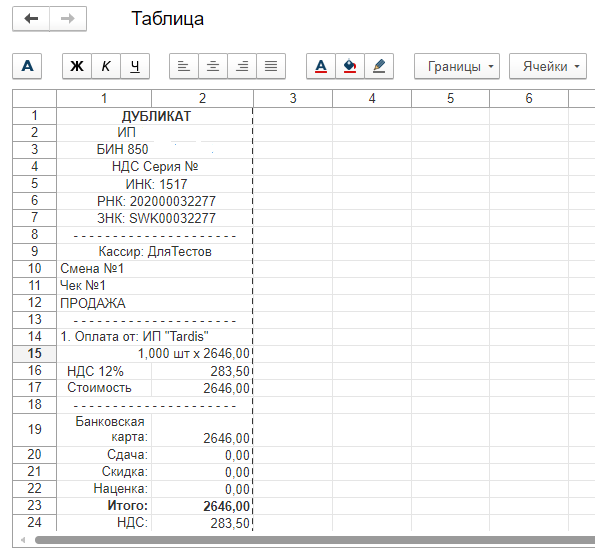This screenshot has height=552, width=595.
Task: Select column 2 header
Action: click(x=202, y=99)
